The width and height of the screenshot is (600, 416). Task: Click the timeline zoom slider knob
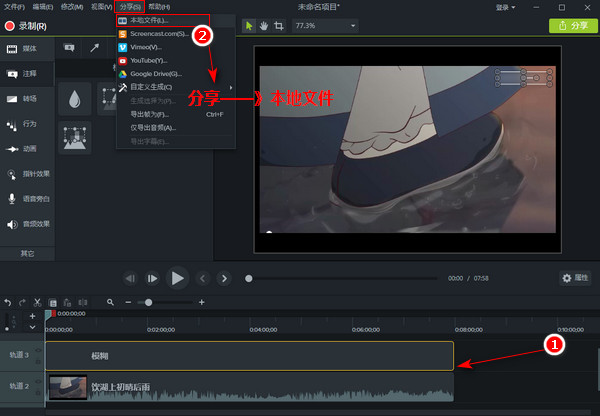tap(148, 302)
